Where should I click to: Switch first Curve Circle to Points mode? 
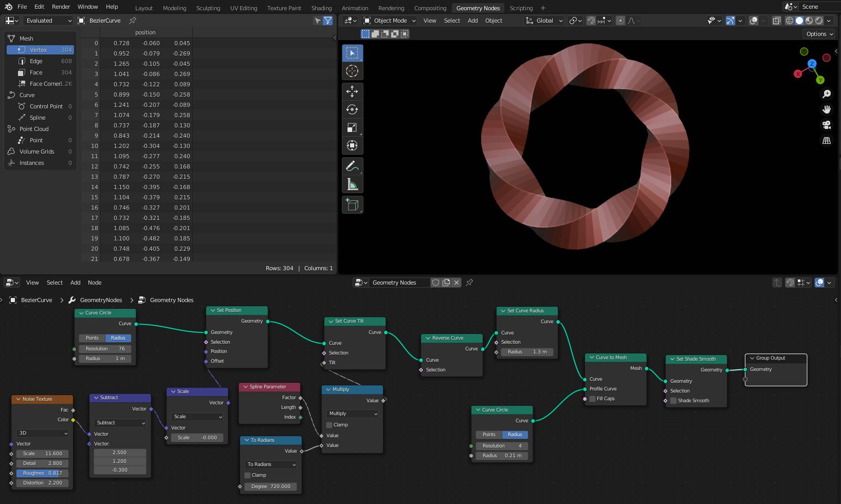[92, 338]
